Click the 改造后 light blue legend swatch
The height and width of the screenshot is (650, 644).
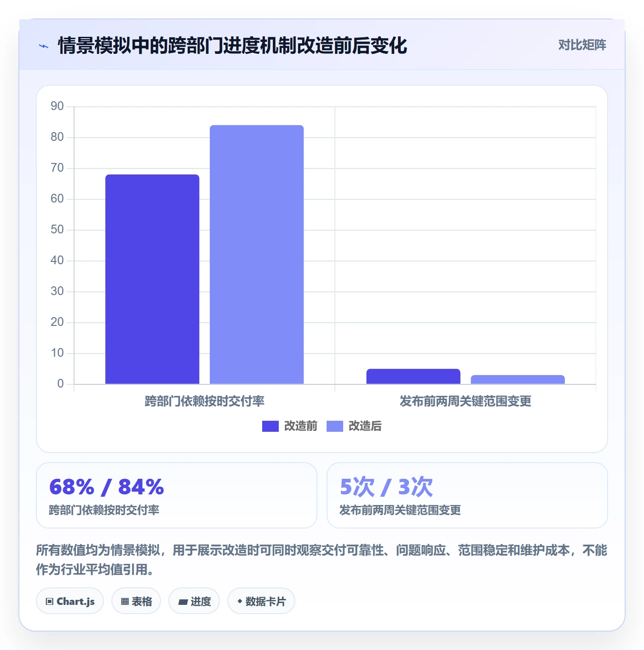pyautogui.click(x=335, y=426)
